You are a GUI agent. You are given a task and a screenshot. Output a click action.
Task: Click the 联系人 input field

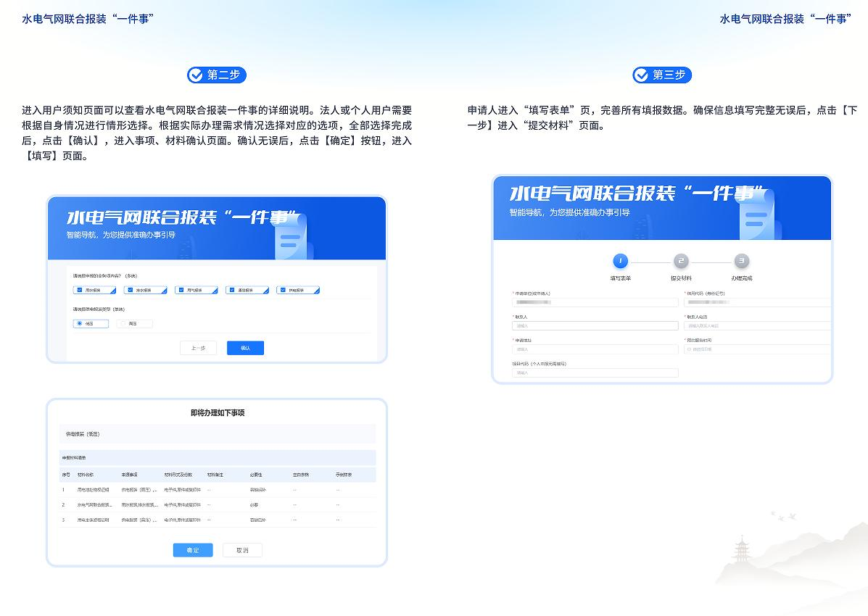coord(595,326)
